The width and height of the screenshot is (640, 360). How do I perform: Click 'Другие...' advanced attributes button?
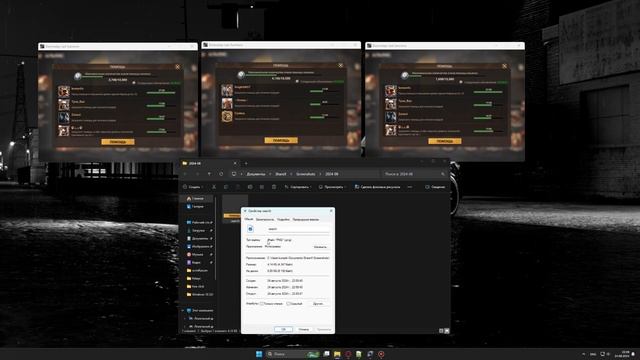[x=318, y=304]
